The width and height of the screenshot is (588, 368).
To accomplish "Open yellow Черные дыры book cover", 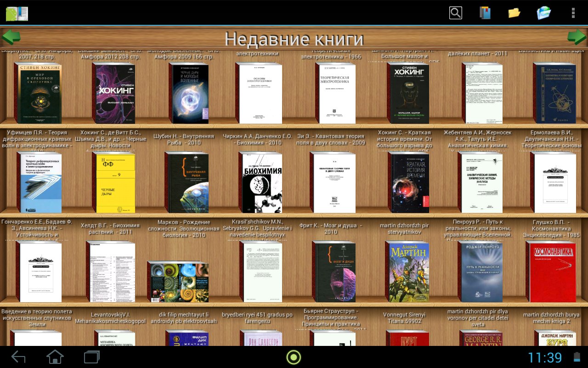I will point(113,183).
